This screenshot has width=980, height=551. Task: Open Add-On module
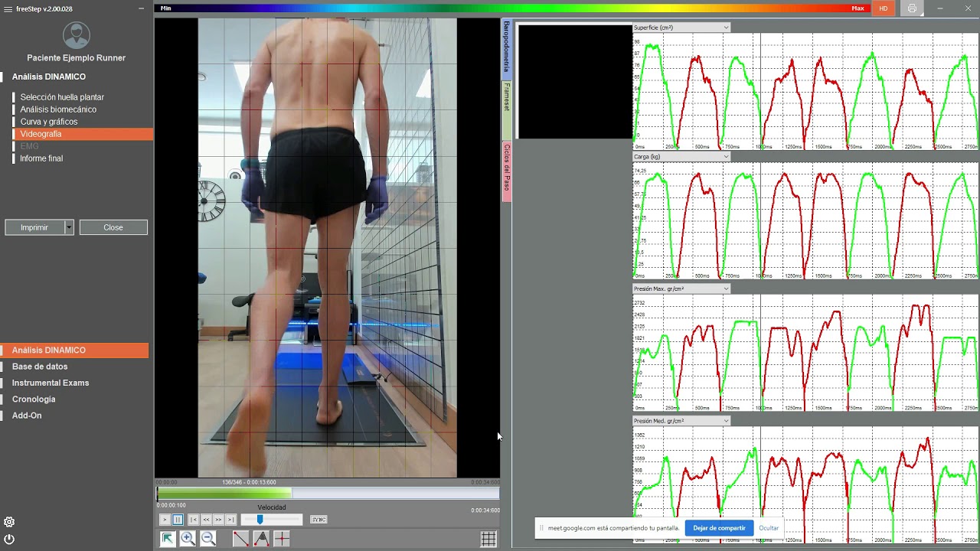click(x=27, y=416)
